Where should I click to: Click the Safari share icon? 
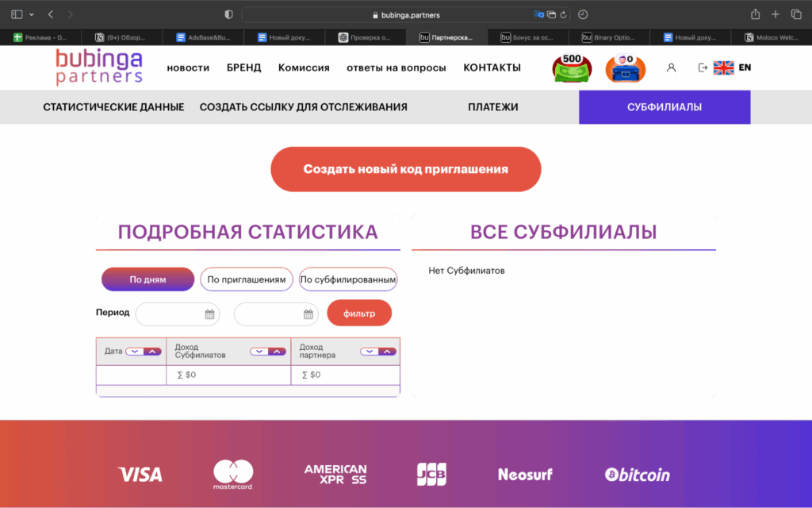[755, 14]
